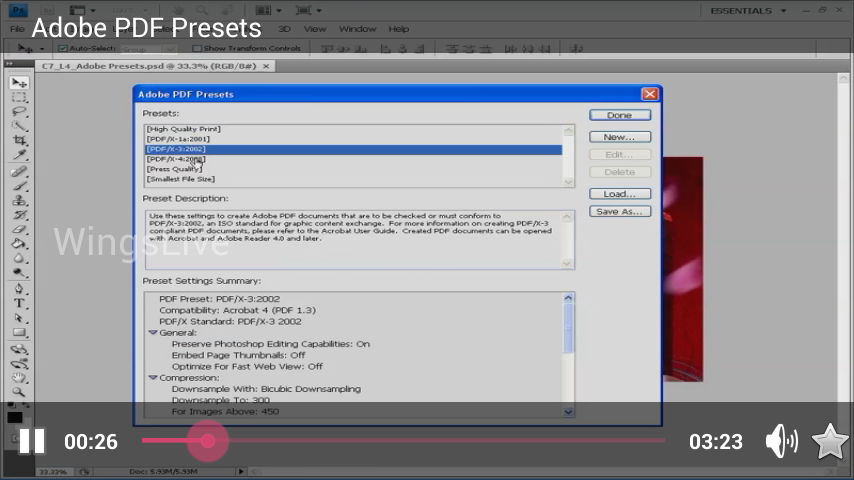Select the Crop tool

[19, 141]
